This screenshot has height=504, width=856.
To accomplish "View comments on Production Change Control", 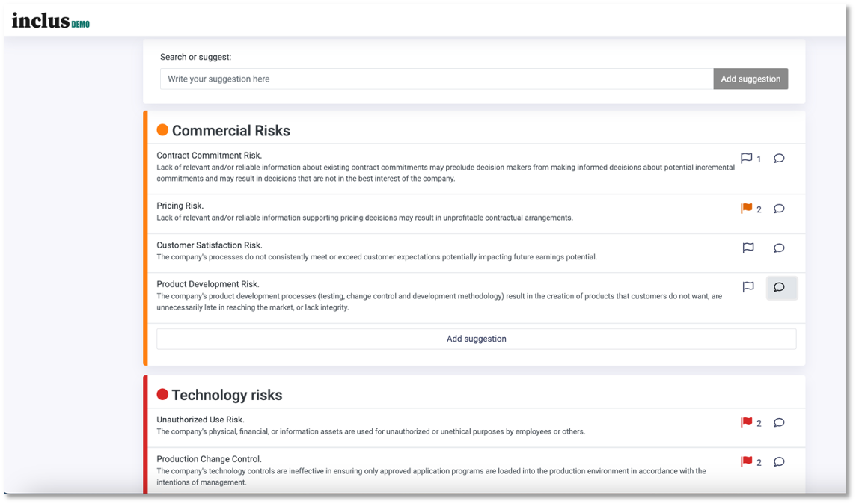I will 779,461.
